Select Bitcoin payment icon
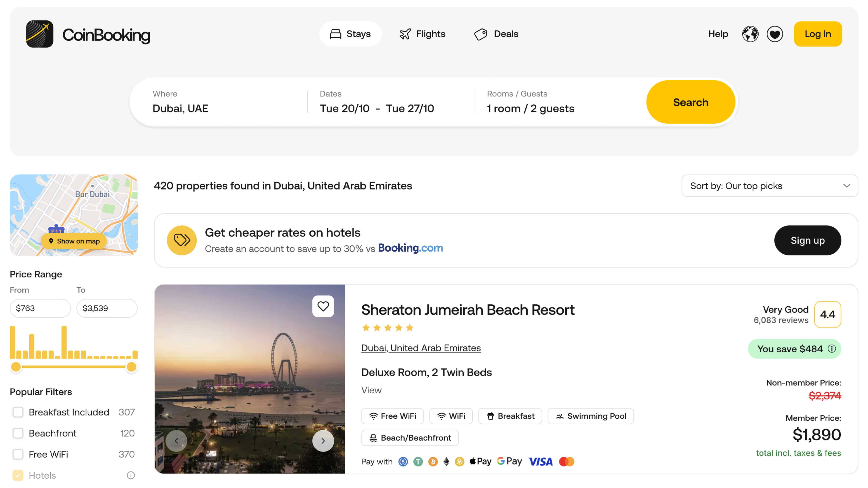The height and width of the screenshot is (488, 868). (x=433, y=461)
